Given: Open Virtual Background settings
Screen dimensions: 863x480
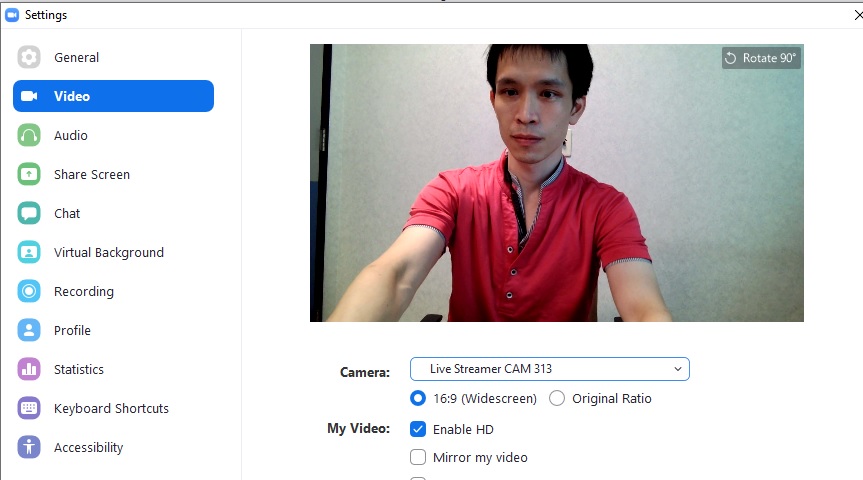Looking at the screenshot, I should click(113, 253).
